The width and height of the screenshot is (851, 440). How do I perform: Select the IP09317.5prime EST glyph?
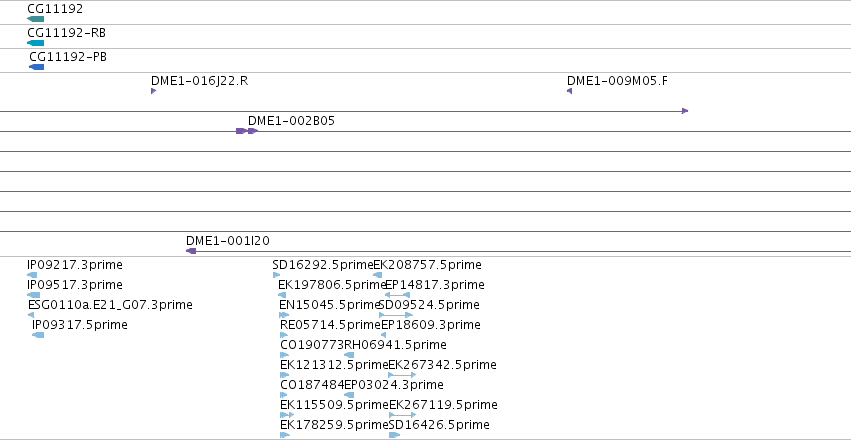38,335
